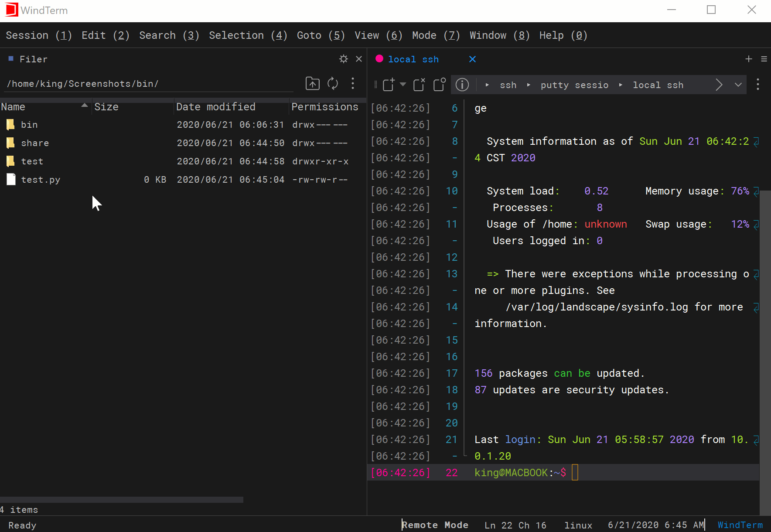The width and height of the screenshot is (771, 532).
Task: Add a new tab with plus button
Action: 749,59
